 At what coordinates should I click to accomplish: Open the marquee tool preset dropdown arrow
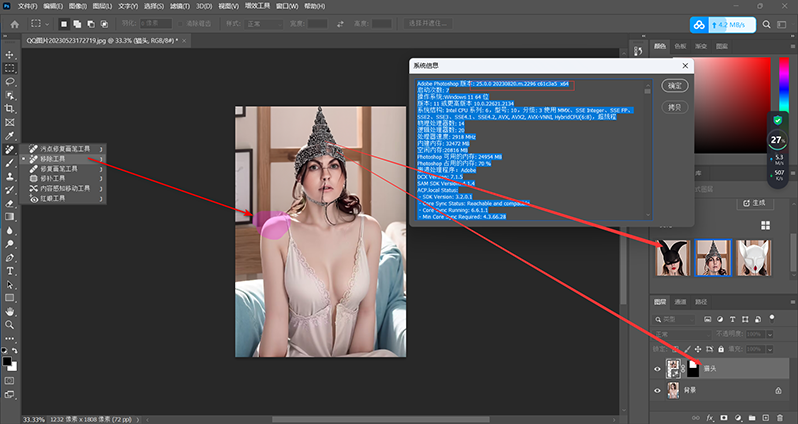pos(47,24)
